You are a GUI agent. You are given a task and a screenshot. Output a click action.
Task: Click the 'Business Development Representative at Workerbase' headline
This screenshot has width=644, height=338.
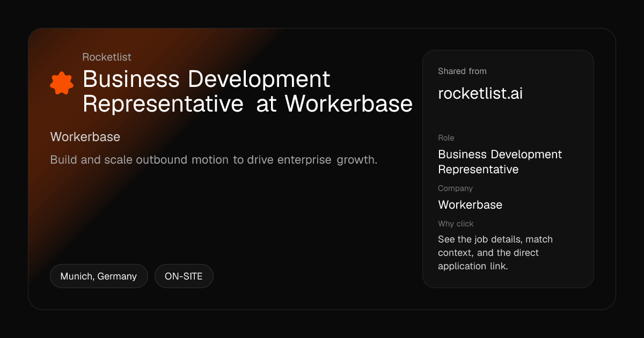247,92
